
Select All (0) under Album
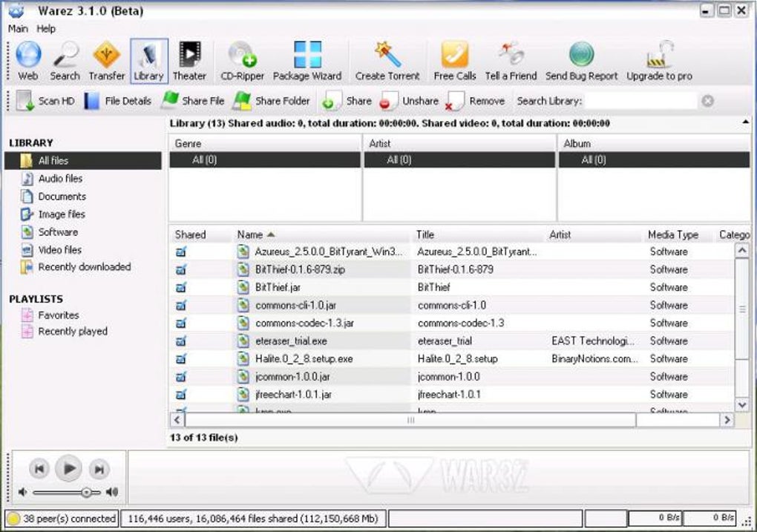click(654, 160)
